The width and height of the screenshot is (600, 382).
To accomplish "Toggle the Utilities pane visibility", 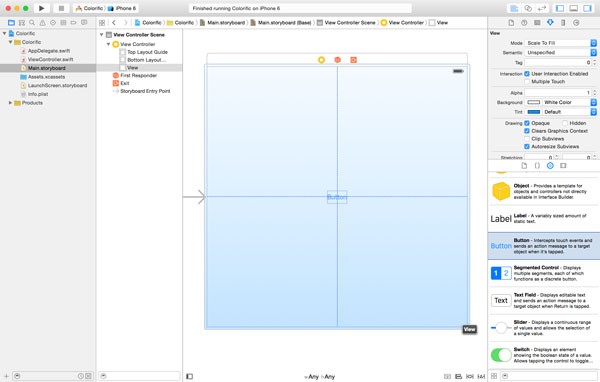I will pyautogui.click(x=587, y=8).
